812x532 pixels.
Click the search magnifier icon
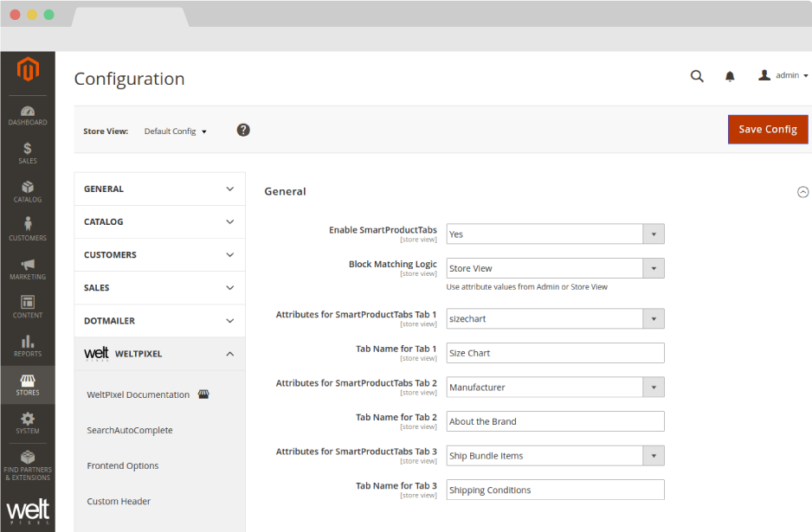coord(697,76)
